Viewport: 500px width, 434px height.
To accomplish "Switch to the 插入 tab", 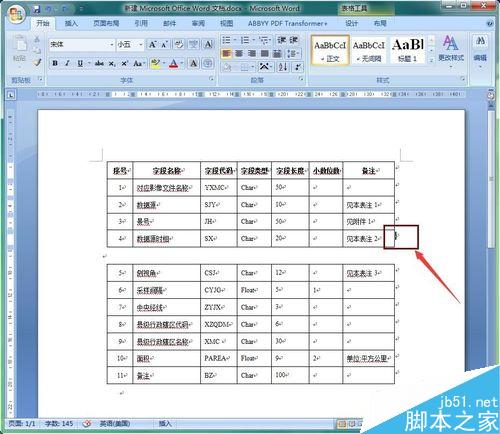I will (71, 23).
